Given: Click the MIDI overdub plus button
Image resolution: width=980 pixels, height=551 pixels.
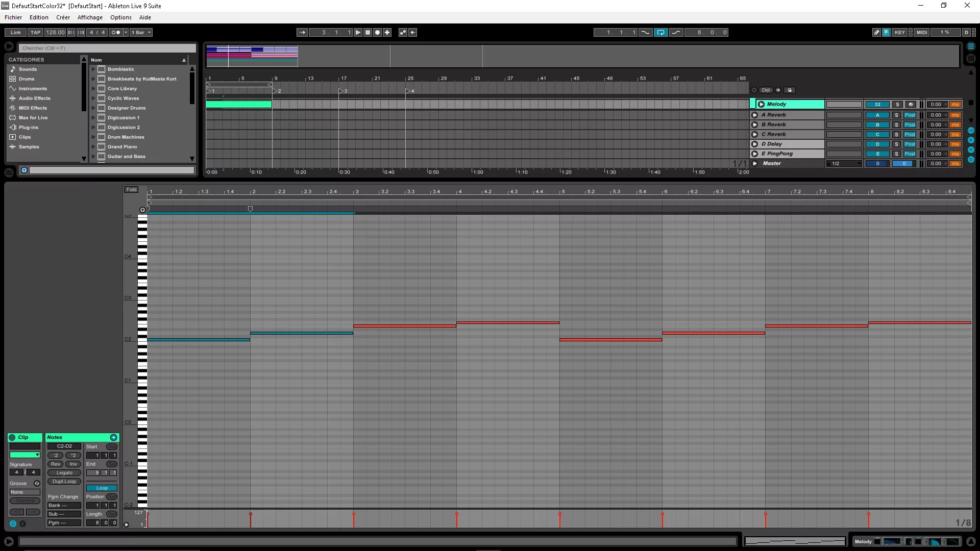Looking at the screenshot, I should point(387,32).
